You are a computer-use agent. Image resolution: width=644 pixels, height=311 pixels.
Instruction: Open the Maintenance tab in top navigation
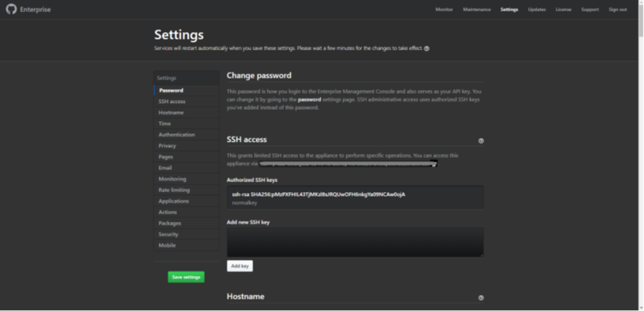[x=476, y=9]
